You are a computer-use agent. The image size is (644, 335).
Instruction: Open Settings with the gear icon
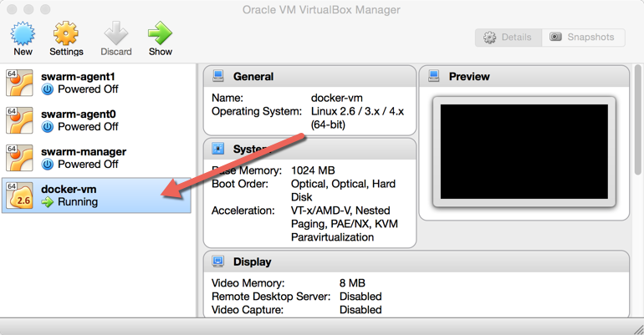(66, 34)
